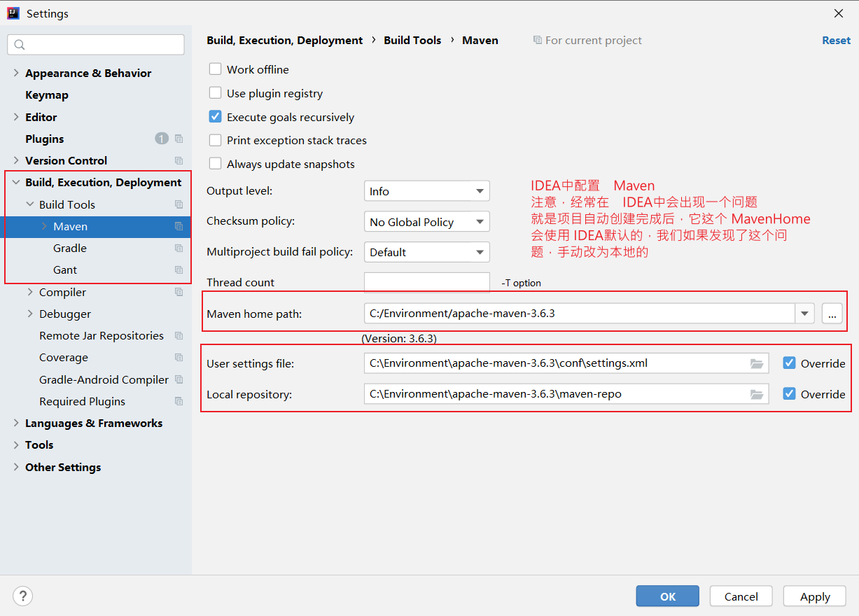The image size is (859, 616).
Task: Click the project-level icon next to Plugins
Action: (179, 139)
